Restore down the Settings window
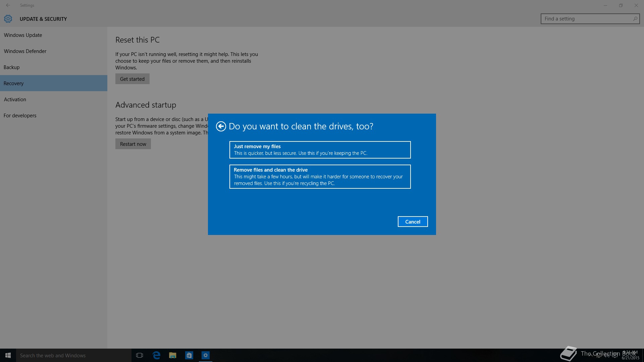644x362 pixels. coord(621,5)
